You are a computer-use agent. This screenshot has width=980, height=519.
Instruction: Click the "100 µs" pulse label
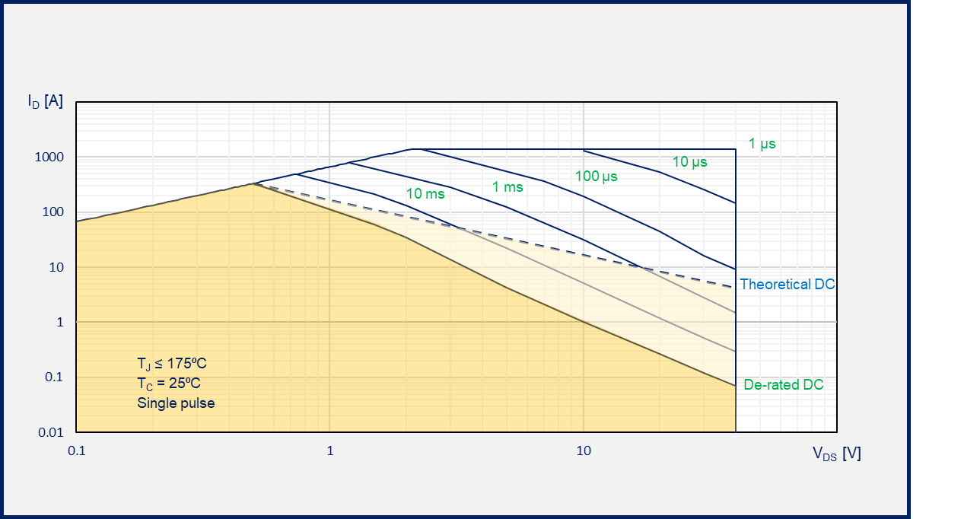click(x=596, y=177)
